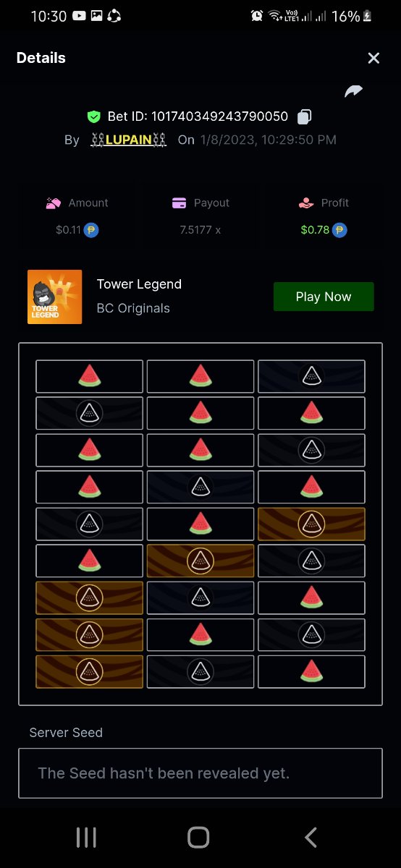Screen dimensions: 401x868
Task: Tap the highlighted middle cell in sixth row
Action: tap(200, 561)
